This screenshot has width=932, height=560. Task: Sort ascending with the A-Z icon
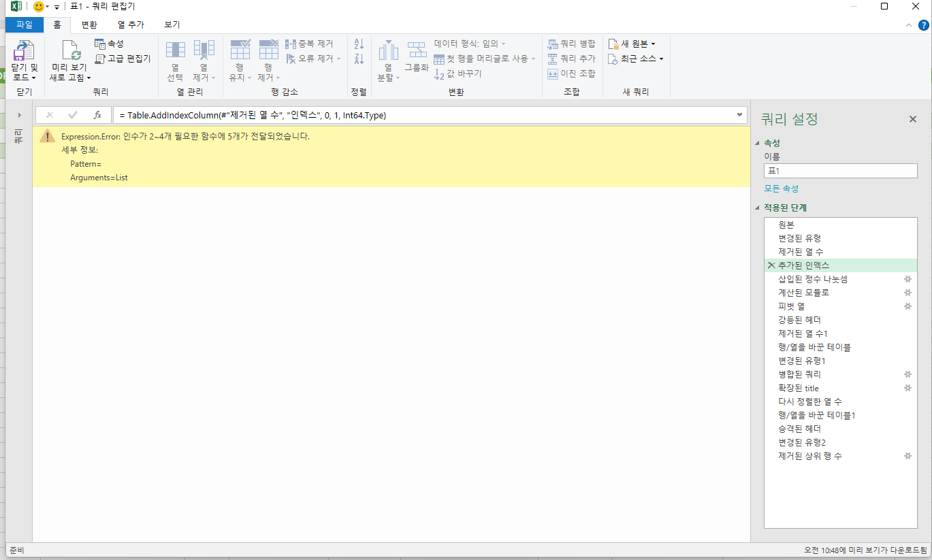point(359,44)
